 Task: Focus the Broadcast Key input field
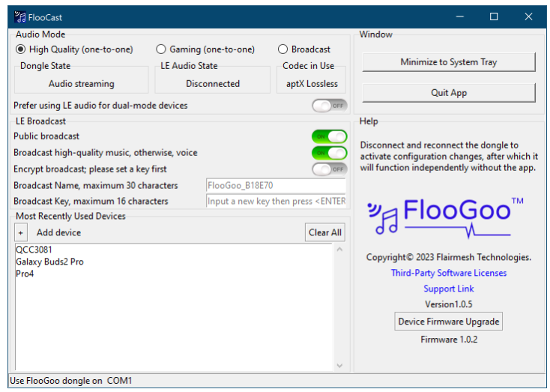pyautogui.click(x=276, y=201)
